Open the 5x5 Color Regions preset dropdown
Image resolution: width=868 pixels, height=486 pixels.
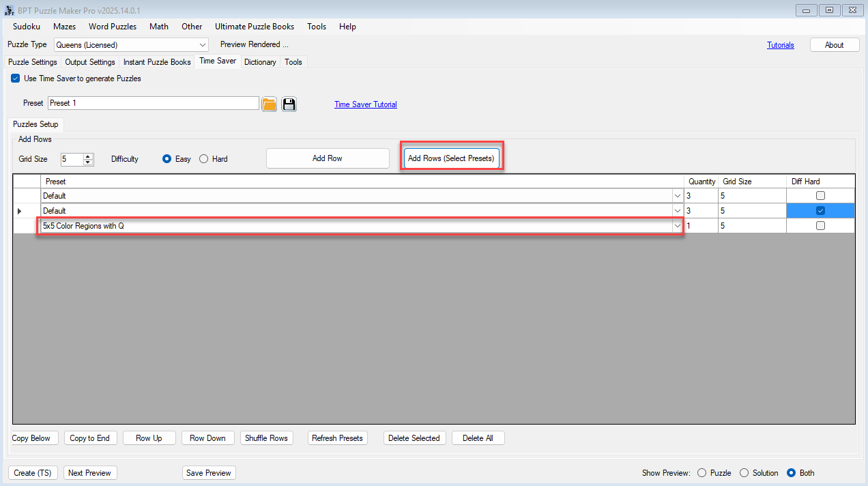(677, 226)
